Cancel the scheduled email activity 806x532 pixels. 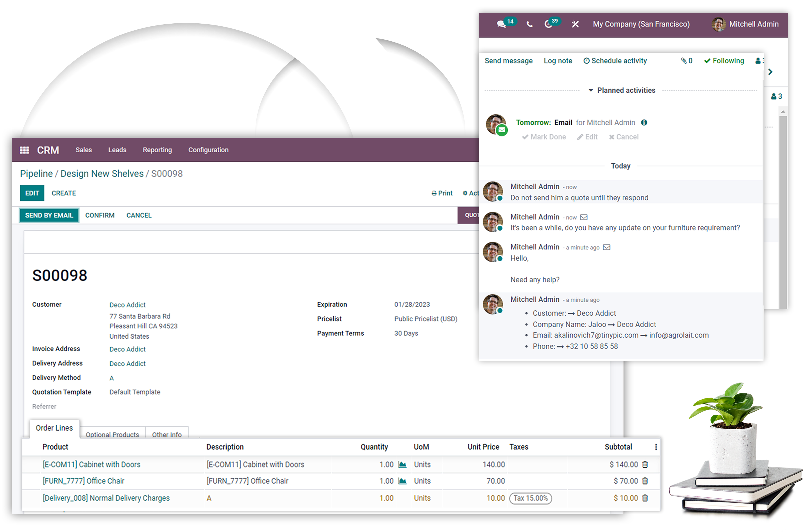tap(623, 137)
